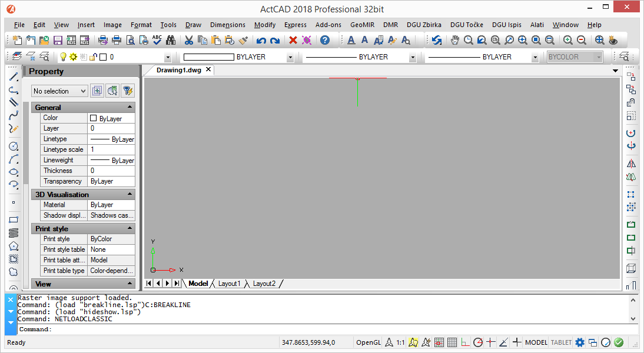The image size is (644, 353).
Task: Click the purple Save diskette icon
Action: [58, 40]
